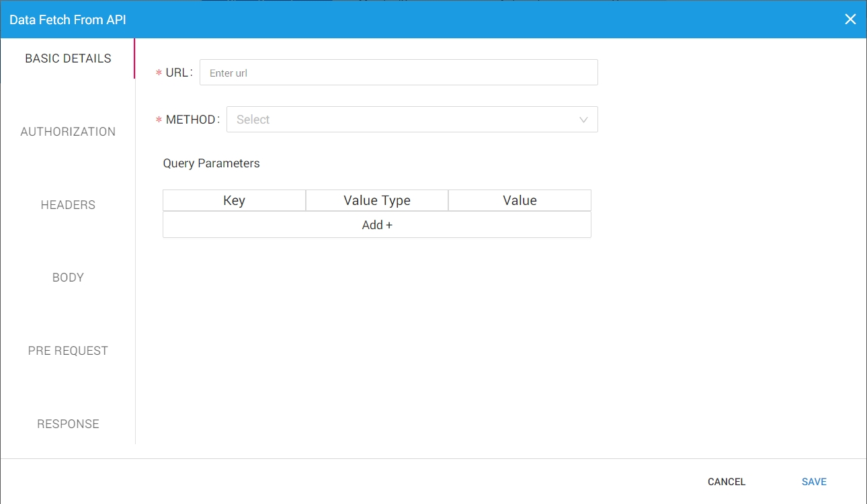Viewport: 867px width, 504px height.
Task: Cancel the API fetch configuration
Action: tap(727, 482)
